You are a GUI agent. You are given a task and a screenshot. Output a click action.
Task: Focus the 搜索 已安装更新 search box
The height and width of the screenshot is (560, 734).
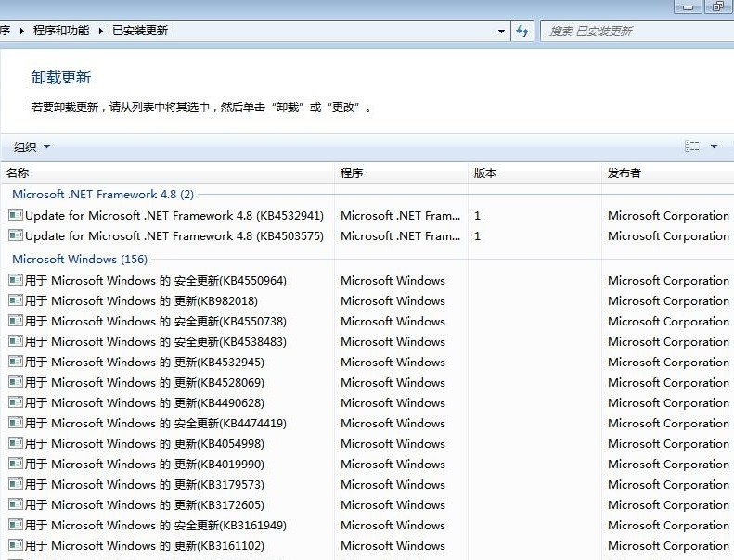click(631, 31)
